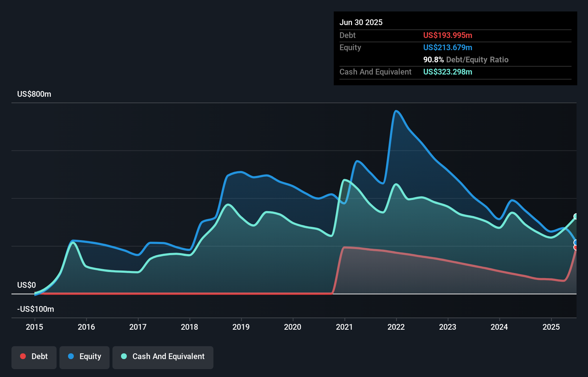Select the teal endpoint marker on the chart's right edge
The height and width of the screenshot is (377, 588).
tap(575, 216)
